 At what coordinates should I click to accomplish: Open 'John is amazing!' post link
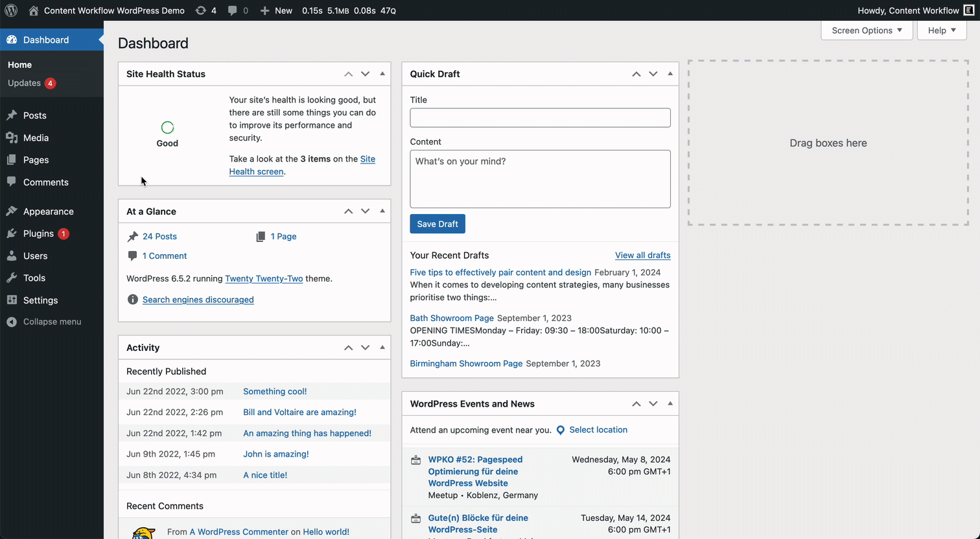point(276,454)
